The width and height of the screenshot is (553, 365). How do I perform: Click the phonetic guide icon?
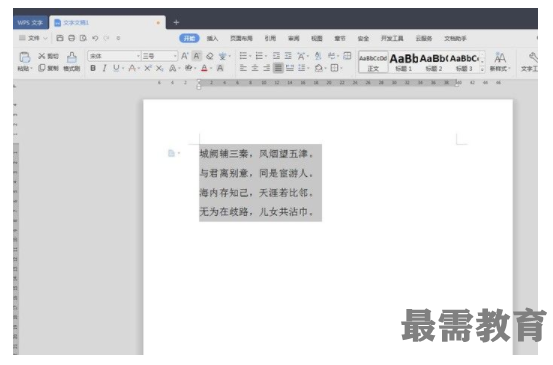click(223, 56)
